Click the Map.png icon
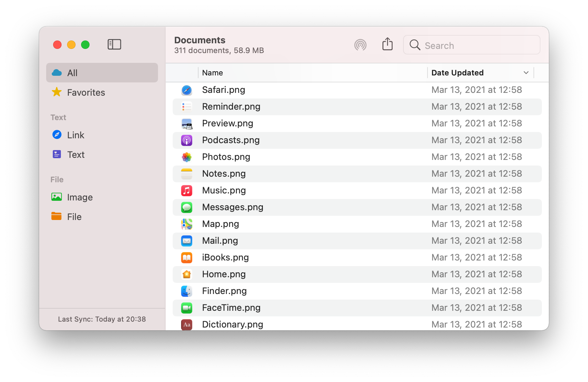This screenshot has height=382, width=588. [x=187, y=224]
